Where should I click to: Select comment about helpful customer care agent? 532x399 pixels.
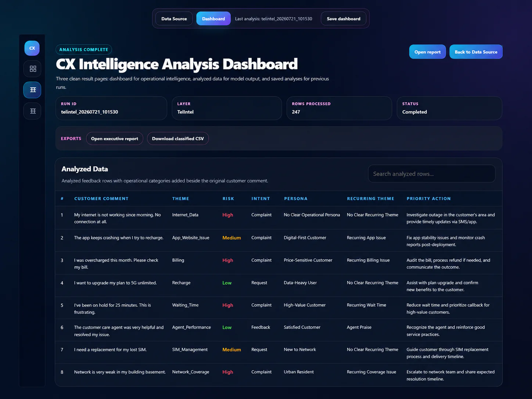pyautogui.click(x=119, y=331)
